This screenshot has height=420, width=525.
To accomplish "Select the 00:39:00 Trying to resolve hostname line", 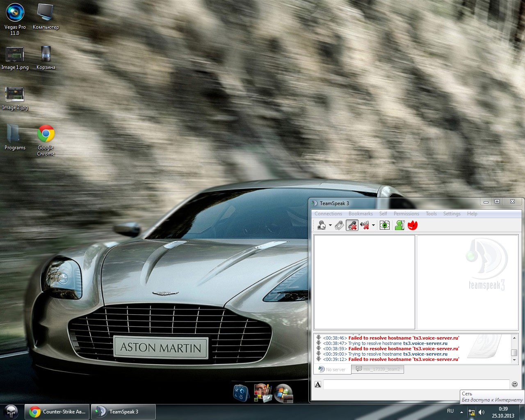I will click(x=381, y=354).
